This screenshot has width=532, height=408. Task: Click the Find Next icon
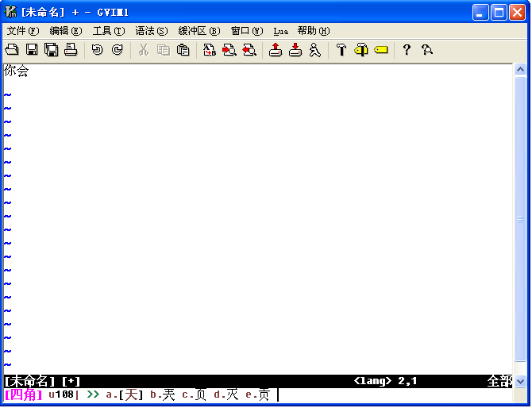(229, 50)
